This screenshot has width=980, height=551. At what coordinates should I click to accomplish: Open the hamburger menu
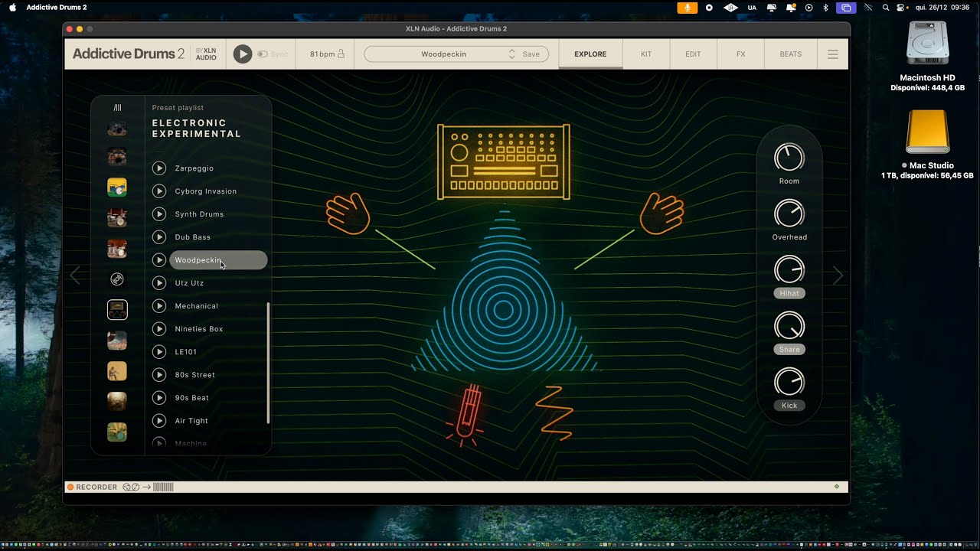(x=833, y=54)
